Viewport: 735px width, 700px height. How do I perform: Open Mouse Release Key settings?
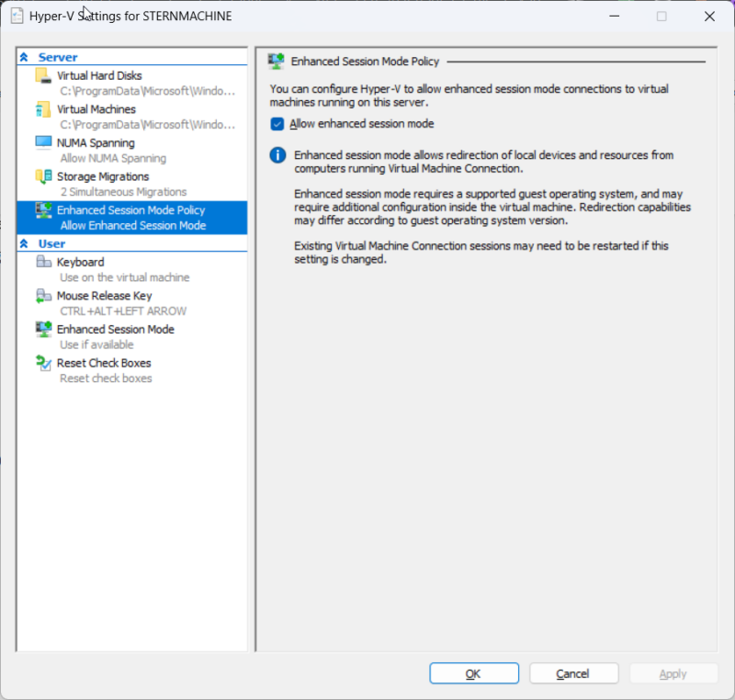131,302
